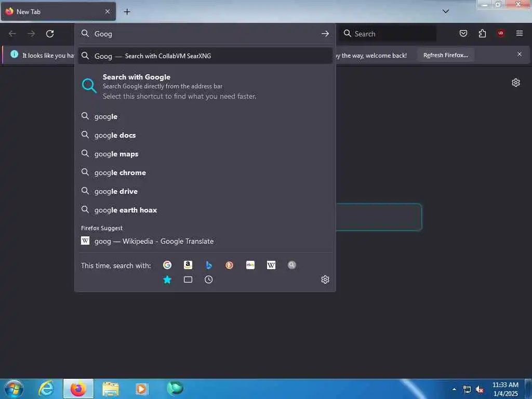The image size is (532, 399).
Task: Expand the list all tabs chevron
Action: [446, 11]
